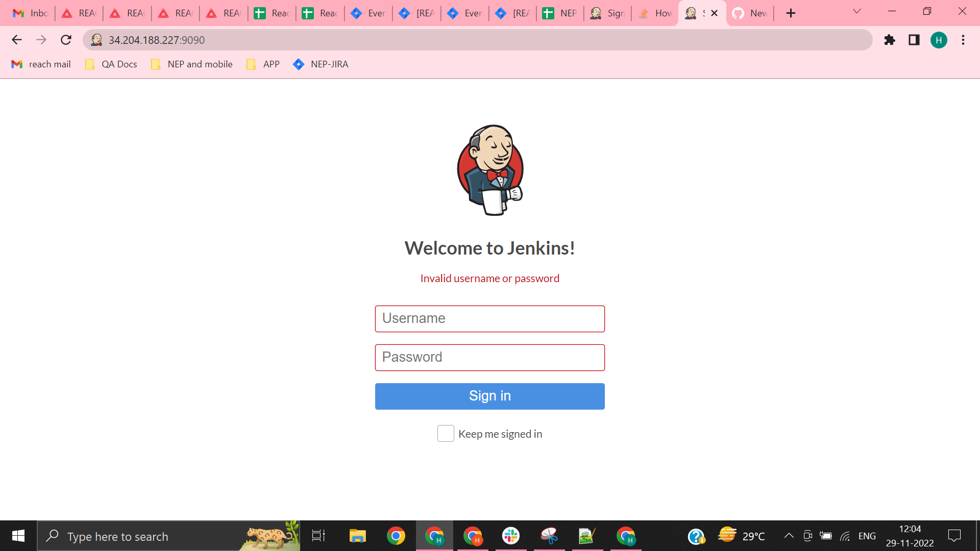Open a new browser tab with plus button
The width and height of the screenshot is (980, 551).
point(791,13)
